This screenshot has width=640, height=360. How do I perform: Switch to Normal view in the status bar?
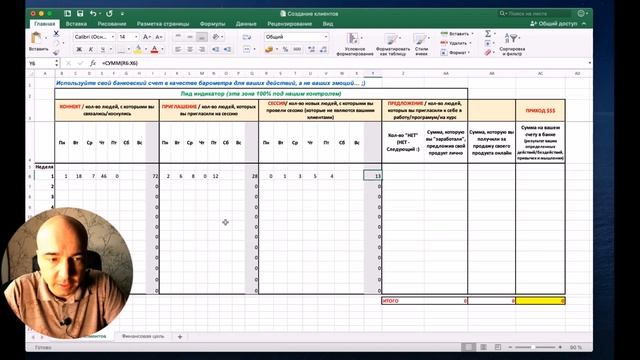pyautogui.click(x=468, y=347)
